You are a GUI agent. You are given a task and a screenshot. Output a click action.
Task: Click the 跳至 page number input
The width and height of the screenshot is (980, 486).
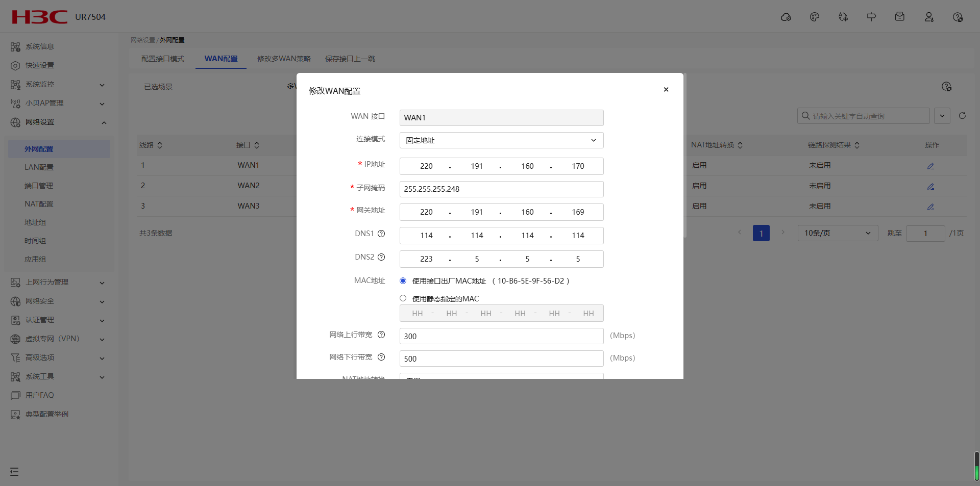point(925,233)
